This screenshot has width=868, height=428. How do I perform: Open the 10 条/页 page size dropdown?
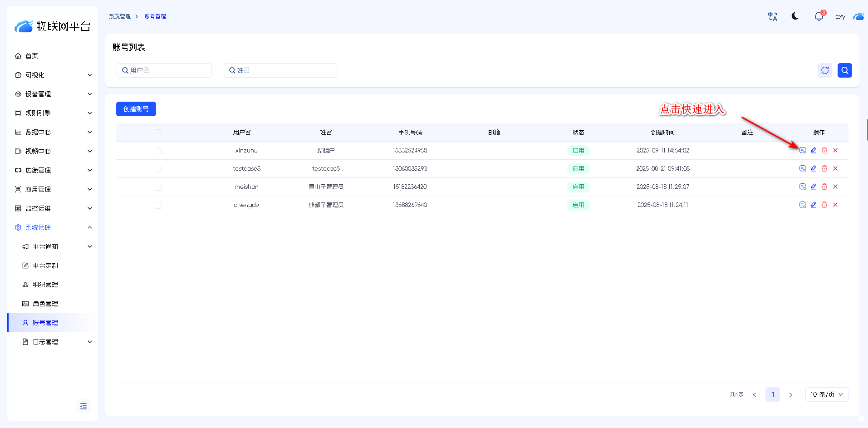[x=826, y=394]
